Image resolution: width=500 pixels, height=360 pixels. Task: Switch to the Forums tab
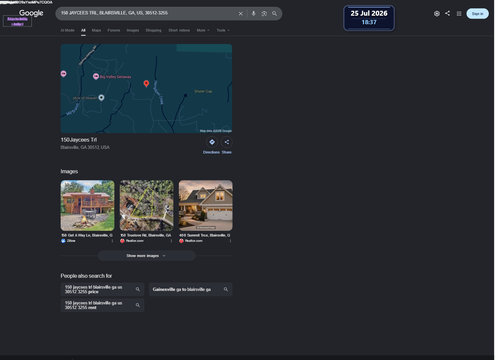click(114, 30)
